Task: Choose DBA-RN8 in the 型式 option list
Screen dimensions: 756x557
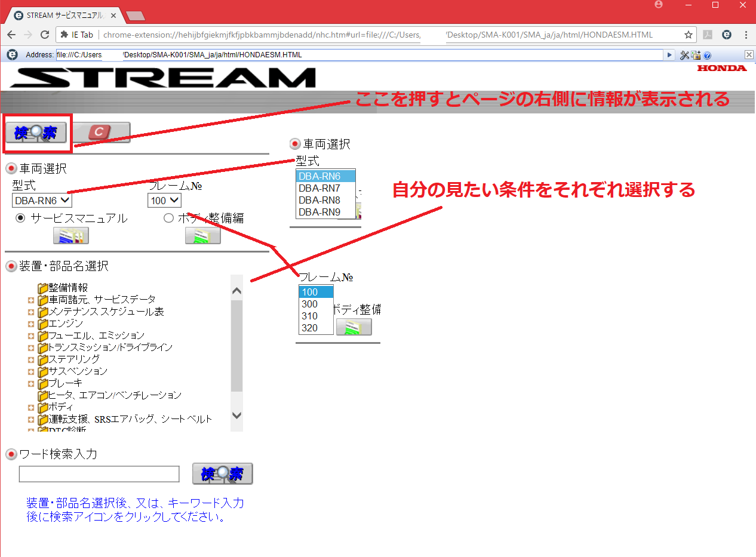Action: point(325,200)
